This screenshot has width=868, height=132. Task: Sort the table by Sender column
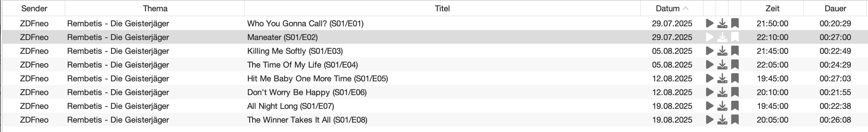click(x=34, y=8)
